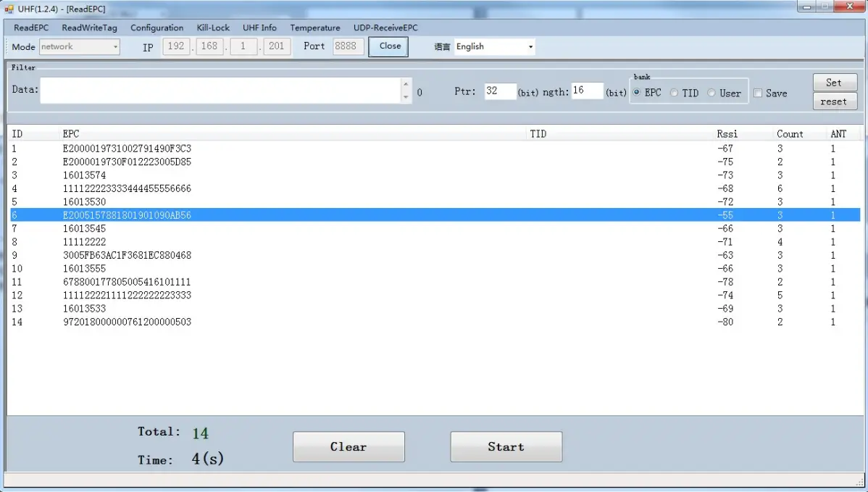Select the User bank radio button
868x492 pixels.
(711, 93)
